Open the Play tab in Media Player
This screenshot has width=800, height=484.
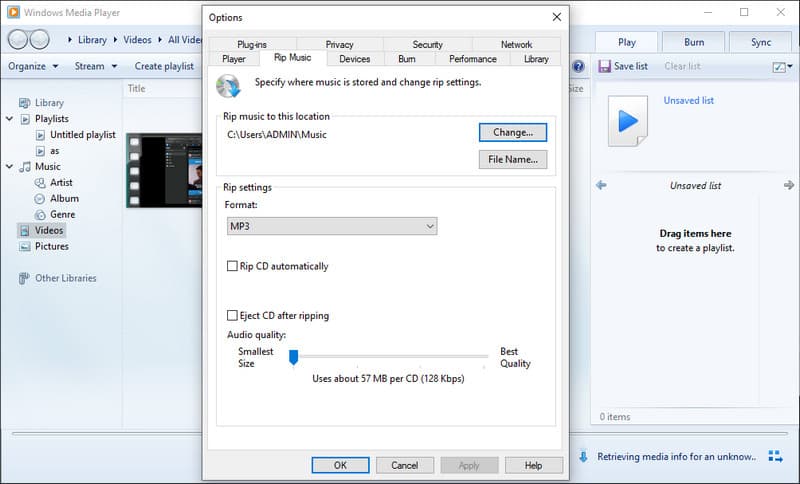coord(627,42)
